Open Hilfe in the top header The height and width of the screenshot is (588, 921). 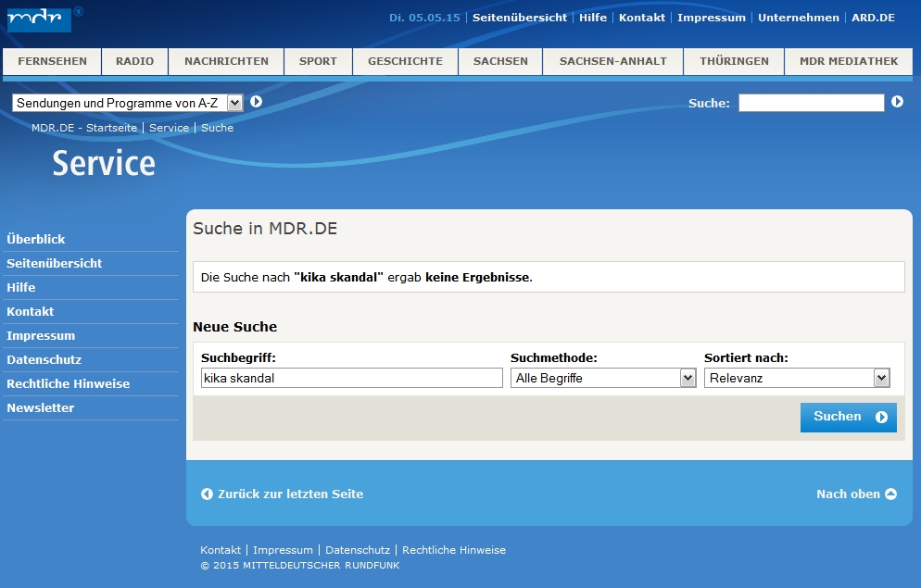point(593,18)
